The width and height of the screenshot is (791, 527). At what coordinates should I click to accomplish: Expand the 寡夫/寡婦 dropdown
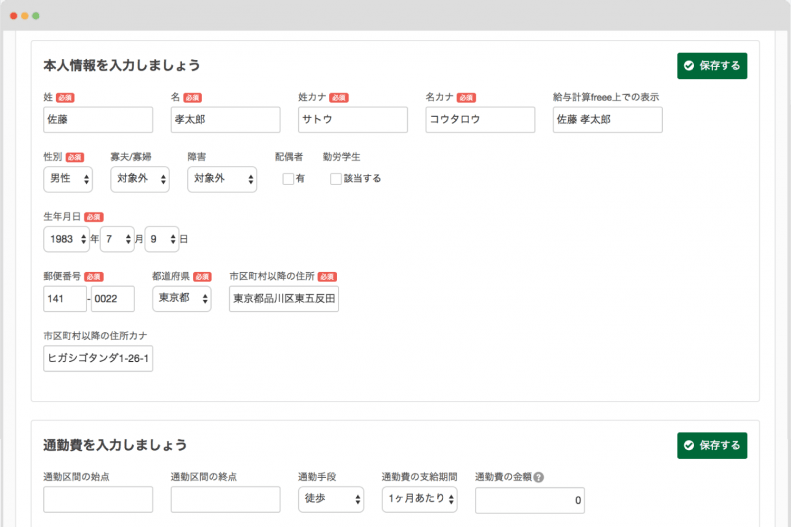point(139,180)
